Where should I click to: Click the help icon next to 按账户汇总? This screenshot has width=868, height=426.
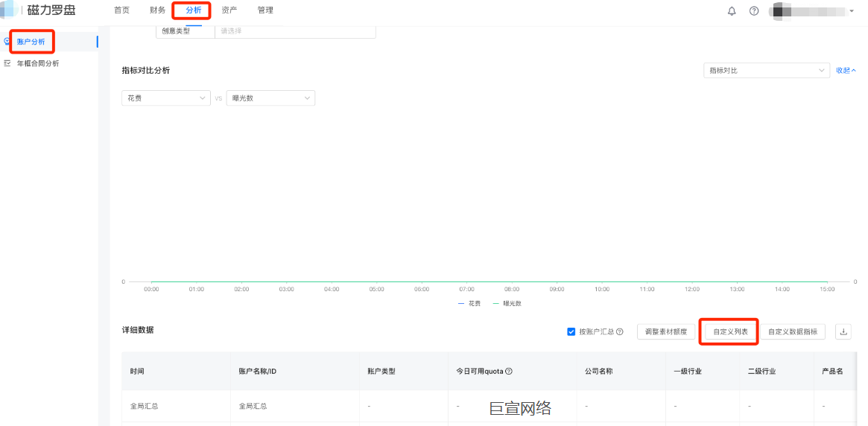coord(620,332)
